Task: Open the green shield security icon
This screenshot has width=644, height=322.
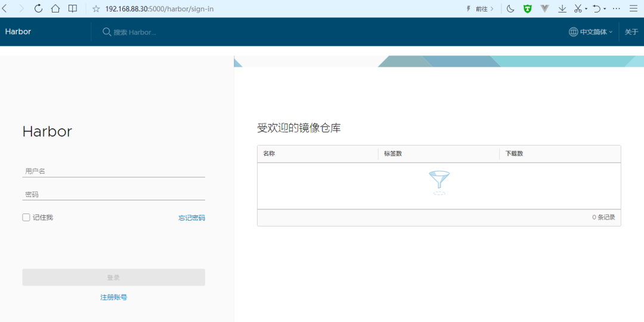Action: coord(527,8)
